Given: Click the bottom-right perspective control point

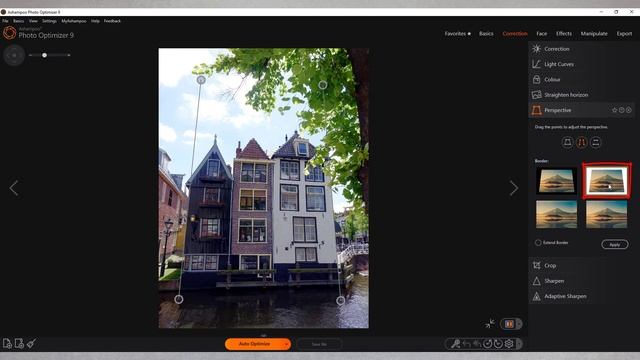Looking at the screenshot, I should point(340,301).
